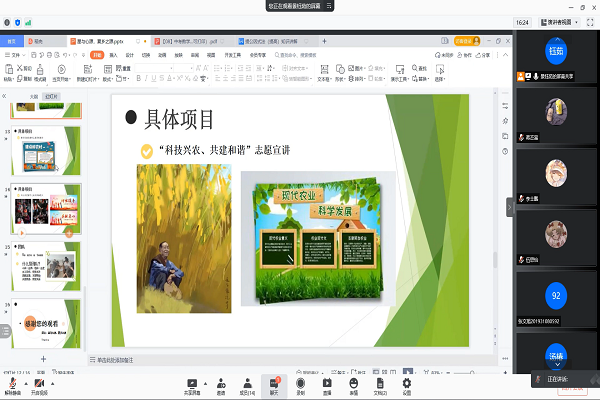Switch to Outline (大纲) pane view
Image resolution: width=600 pixels, height=400 pixels.
[34, 96]
